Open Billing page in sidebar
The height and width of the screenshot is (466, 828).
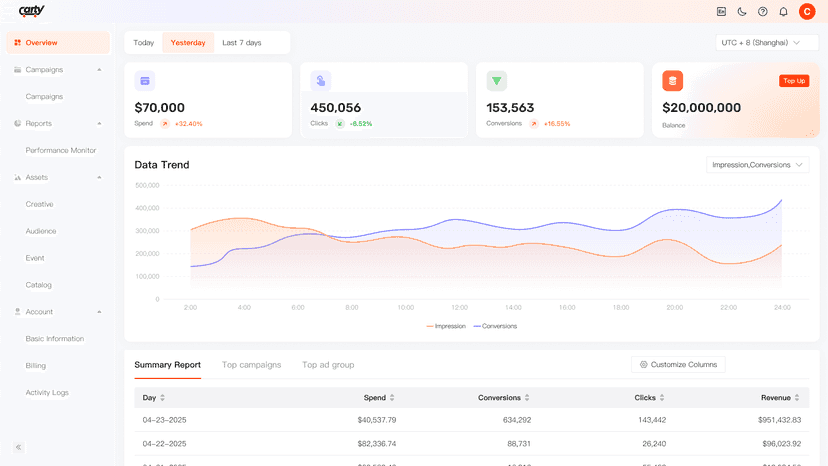[36, 366]
